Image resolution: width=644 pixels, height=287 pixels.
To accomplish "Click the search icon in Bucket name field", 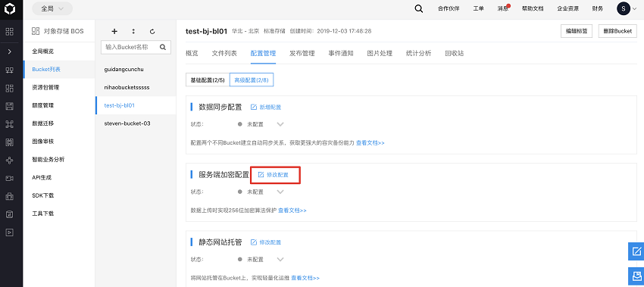I will (163, 47).
